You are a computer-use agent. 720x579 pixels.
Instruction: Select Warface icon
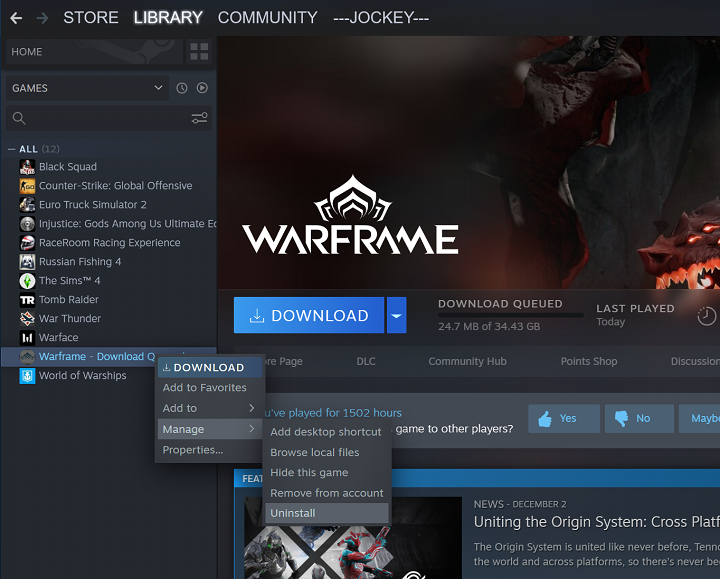click(x=27, y=337)
